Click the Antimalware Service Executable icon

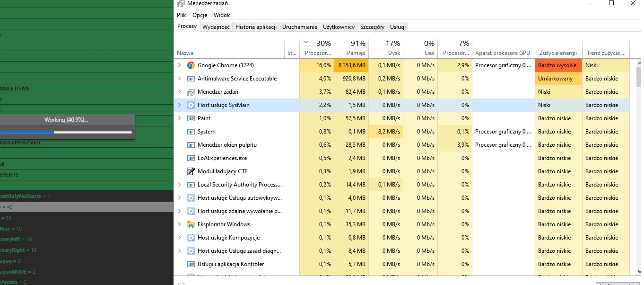click(x=191, y=79)
